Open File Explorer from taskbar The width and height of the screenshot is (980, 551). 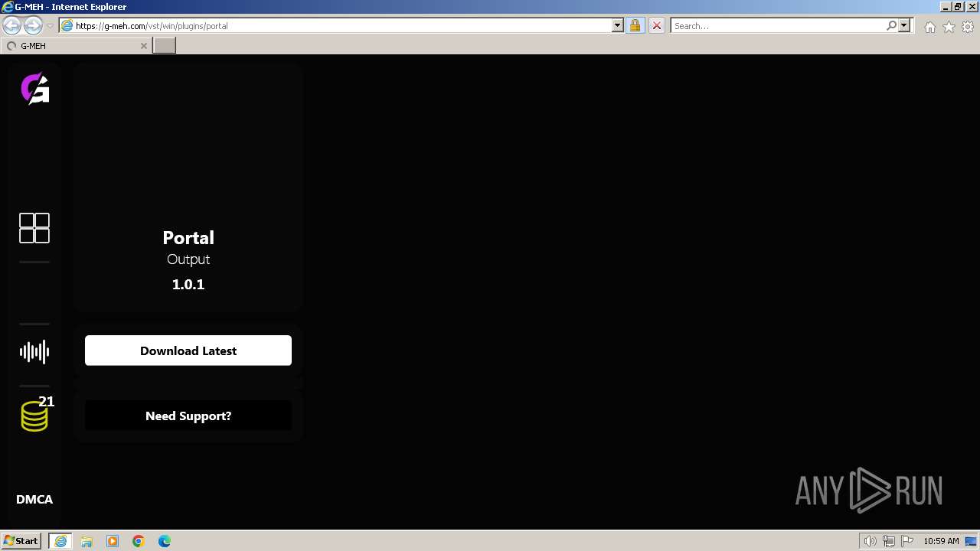87,541
